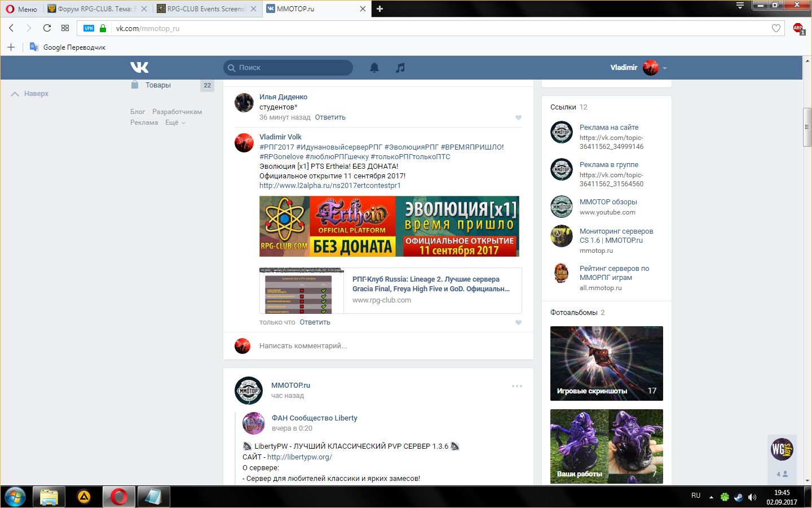Image resolution: width=812 pixels, height=508 pixels.
Task: Add bookmark with plus icon on bookmarks bar
Action: click(11, 47)
